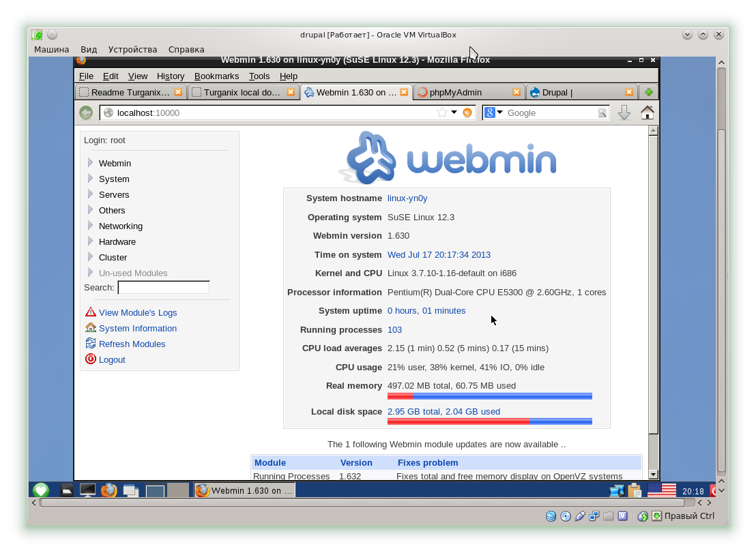Open a new tab with plus icon
Screen dimensions: 756x553
648,92
